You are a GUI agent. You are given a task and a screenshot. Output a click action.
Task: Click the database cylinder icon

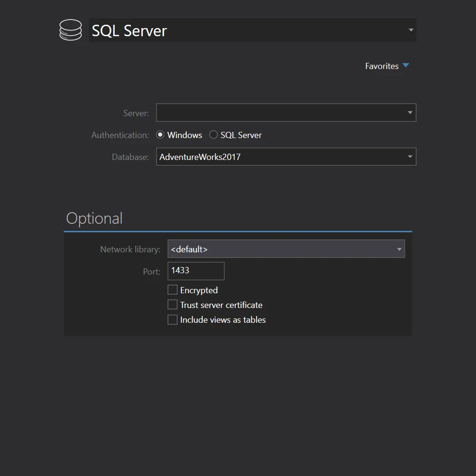(x=70, y=30)
